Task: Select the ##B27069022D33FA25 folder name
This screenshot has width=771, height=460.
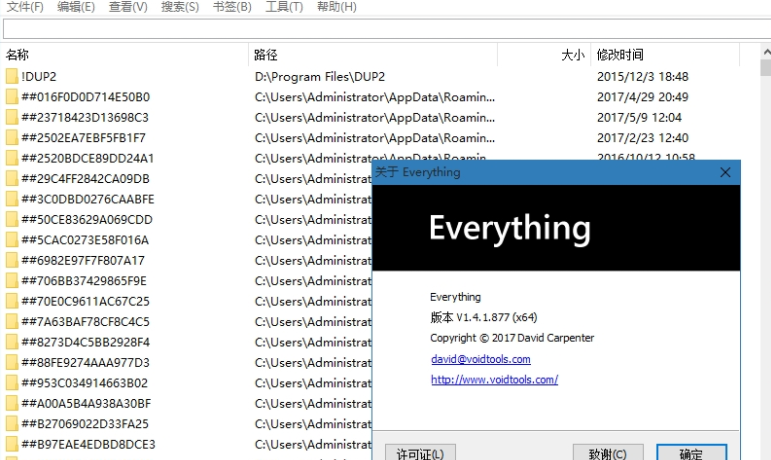Action: click(85, 424)
